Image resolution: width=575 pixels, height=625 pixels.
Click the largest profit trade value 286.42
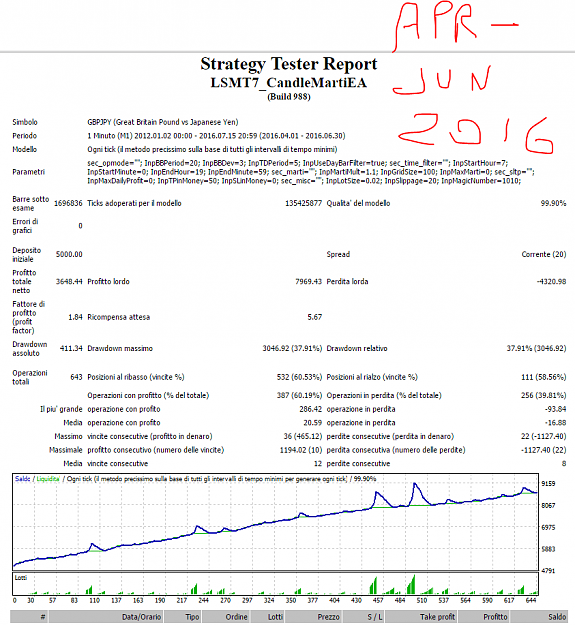[x=310, y=409]
